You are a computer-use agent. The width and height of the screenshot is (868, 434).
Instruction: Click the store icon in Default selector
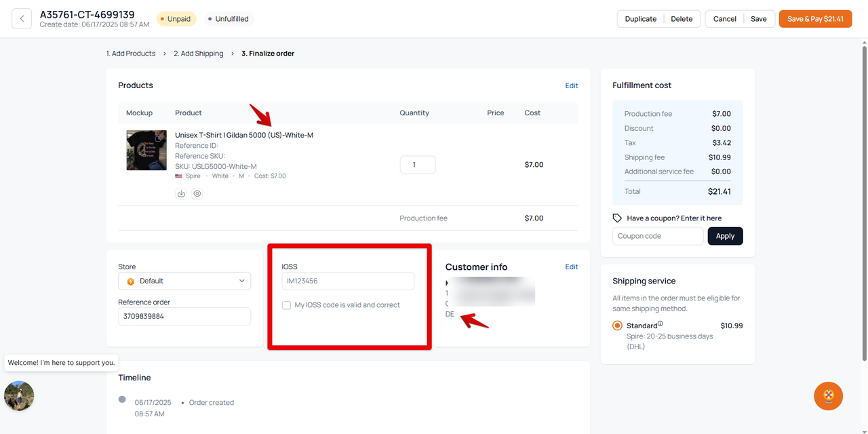pos(131,281)
